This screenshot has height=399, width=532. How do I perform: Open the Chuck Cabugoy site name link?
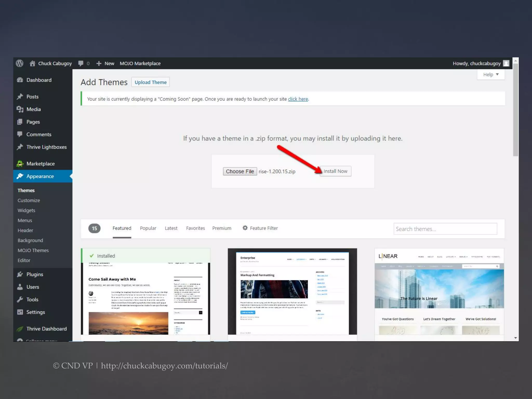(55, 63)
